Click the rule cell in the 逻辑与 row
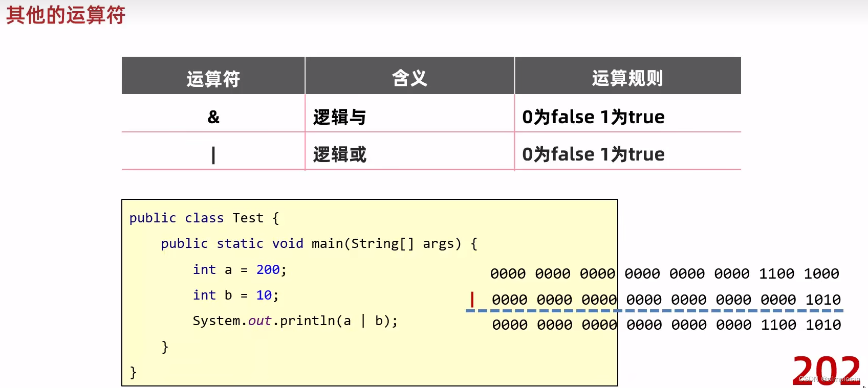 [x=627, y=113]
